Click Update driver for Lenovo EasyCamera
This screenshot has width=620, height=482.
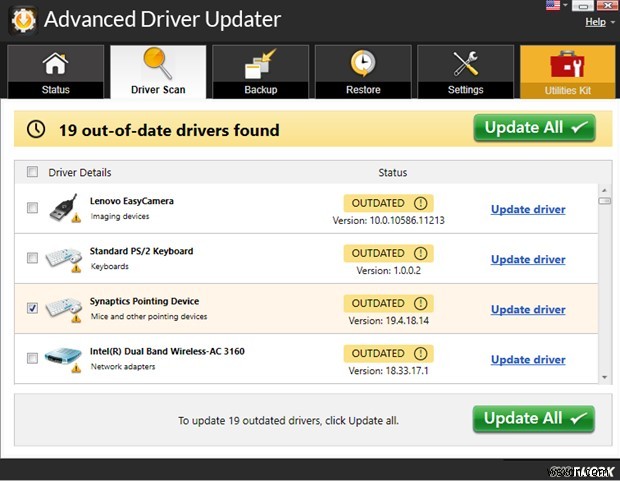528,209
